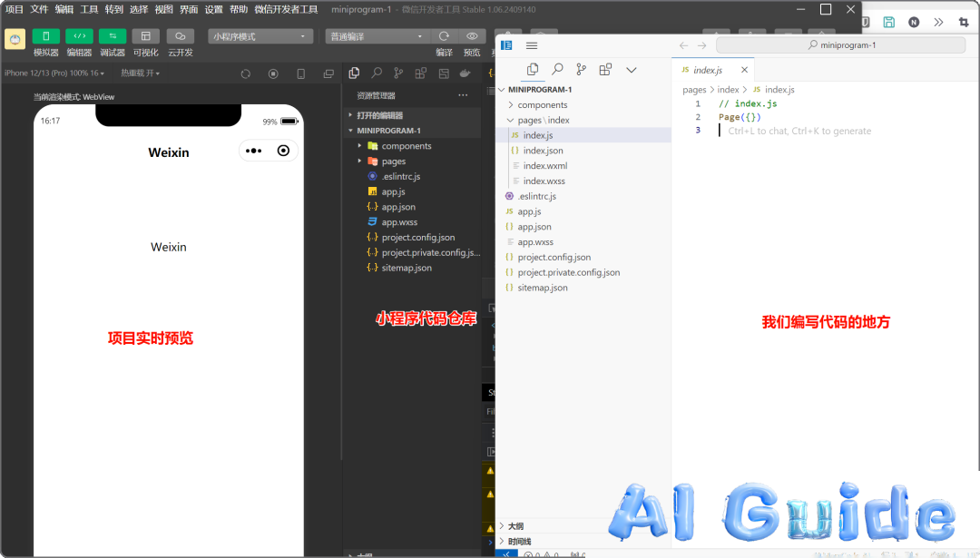Open the 热重载 hot reload dropdown
This screenshot has width=980, height=558.
pos(140,73)
